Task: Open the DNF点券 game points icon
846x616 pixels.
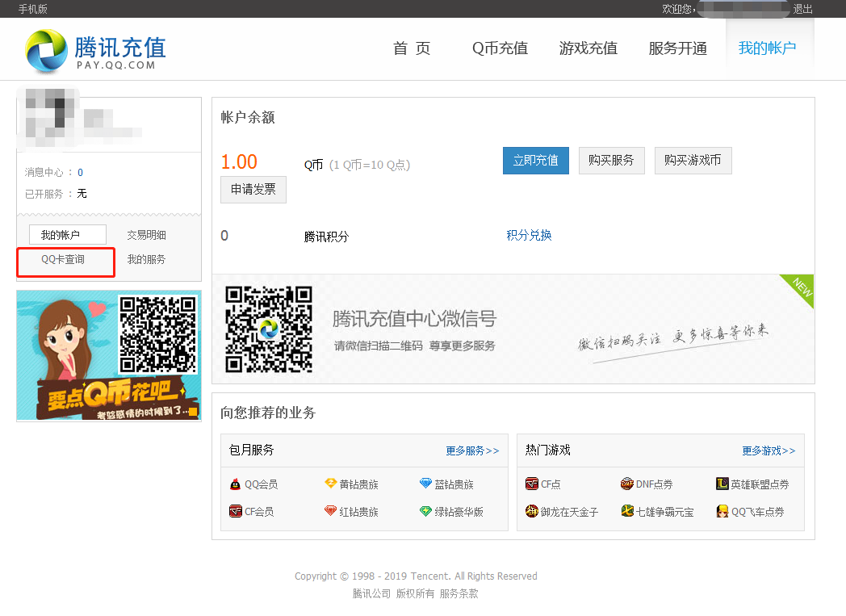Action: pyautogui.click(x=628, y=483)
